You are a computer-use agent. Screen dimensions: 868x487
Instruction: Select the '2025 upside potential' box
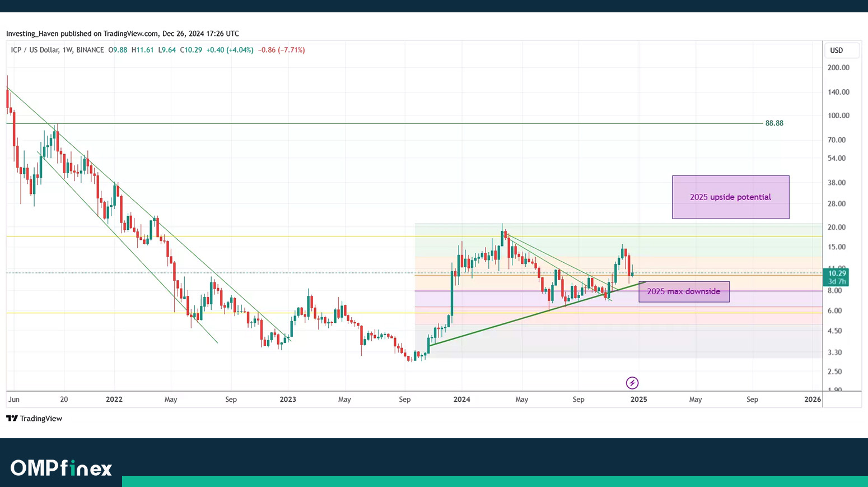tap(730, 197)
